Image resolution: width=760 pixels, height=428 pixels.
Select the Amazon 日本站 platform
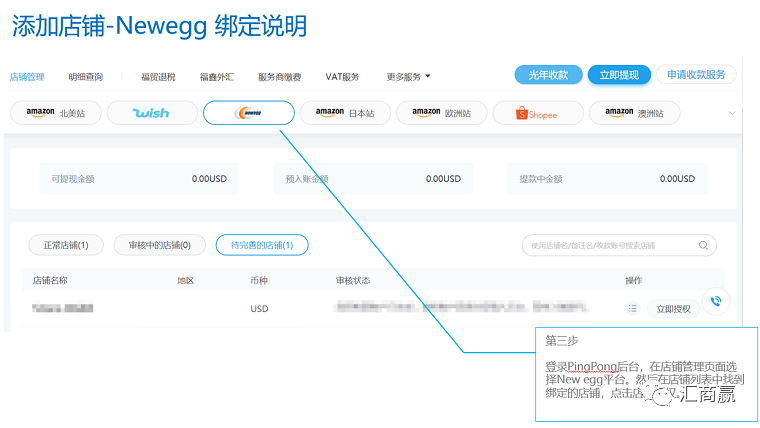tap(345, 113)
